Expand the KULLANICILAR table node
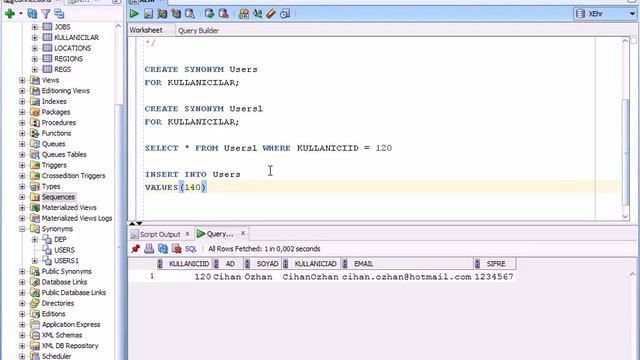The image size is (640, 360). (x=35, y=38)
